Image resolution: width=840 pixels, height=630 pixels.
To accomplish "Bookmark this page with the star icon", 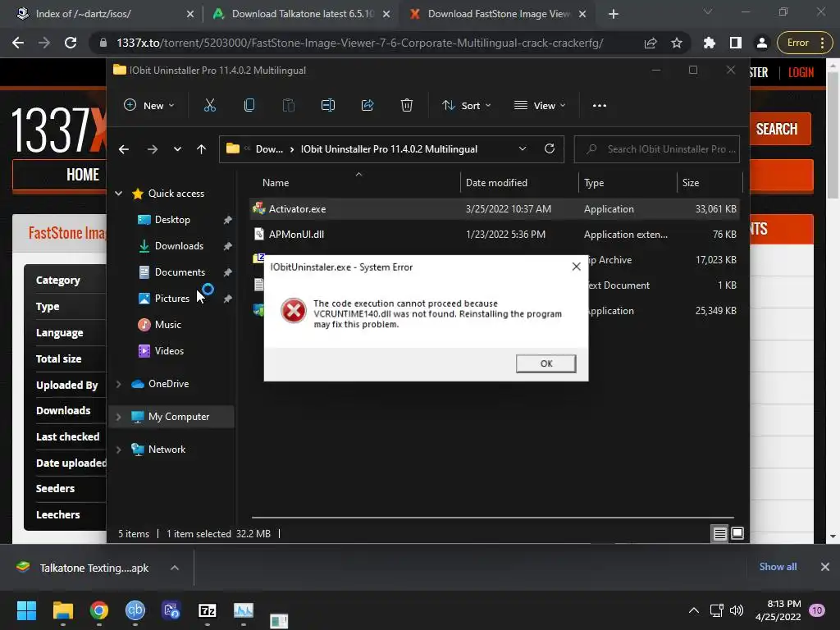I will click(x=677, y=43).
